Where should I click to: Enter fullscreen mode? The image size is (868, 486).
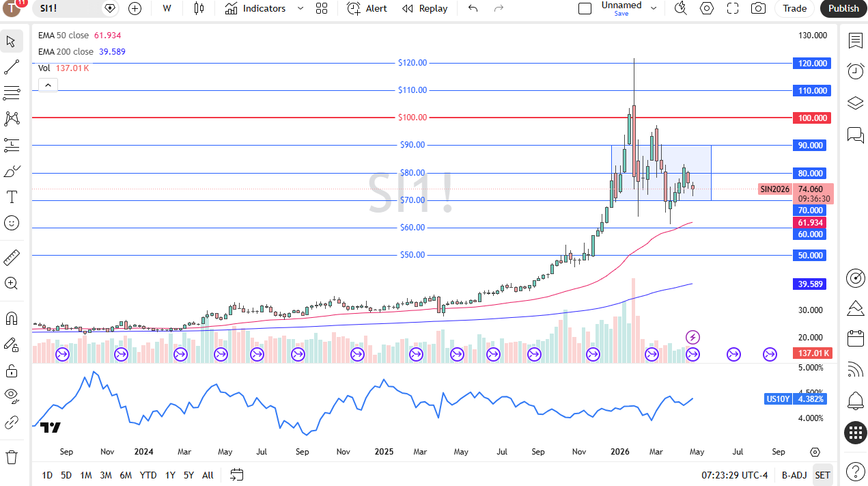[733, 8]
